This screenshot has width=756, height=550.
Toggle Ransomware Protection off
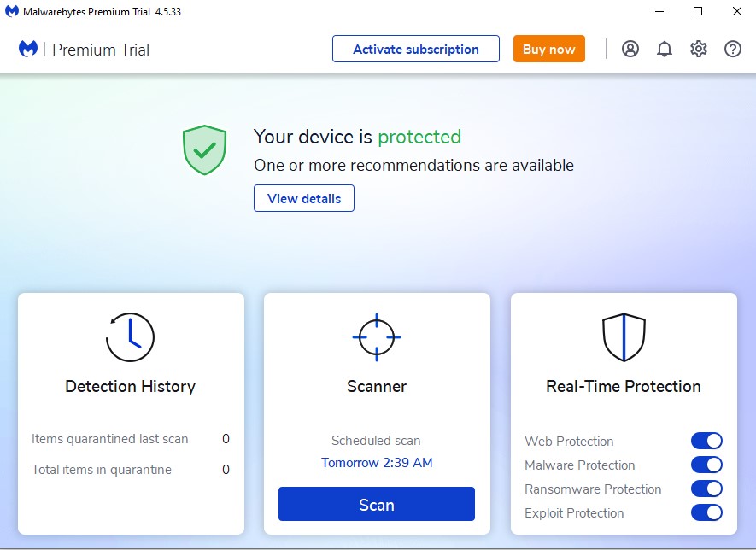[x=706, y=489]
